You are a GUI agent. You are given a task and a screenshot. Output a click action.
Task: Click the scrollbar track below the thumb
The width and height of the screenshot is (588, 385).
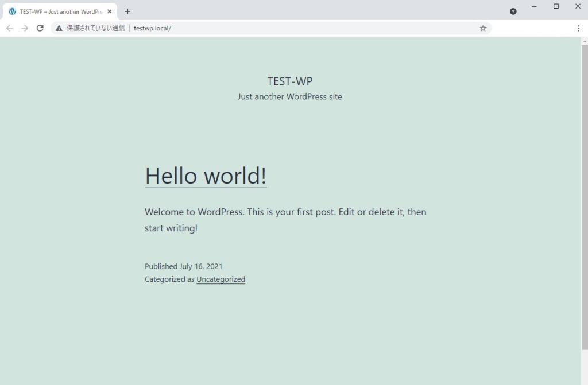click(584, 367)
